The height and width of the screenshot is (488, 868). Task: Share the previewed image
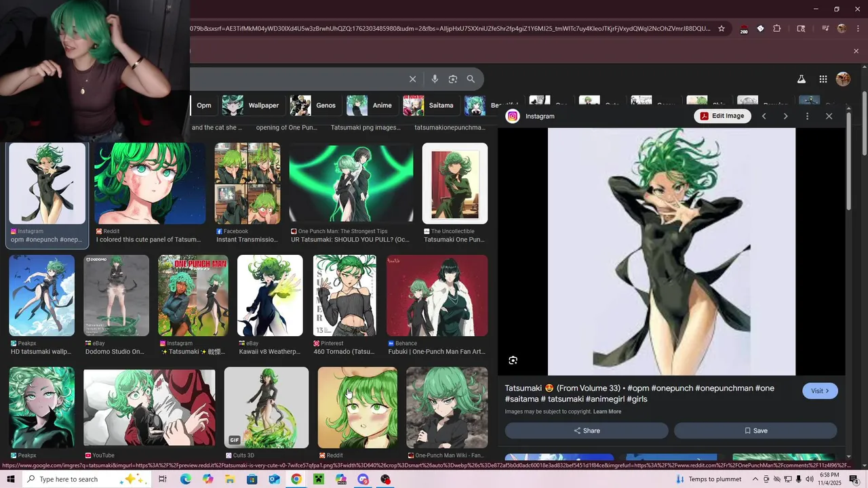click(587, 430)
